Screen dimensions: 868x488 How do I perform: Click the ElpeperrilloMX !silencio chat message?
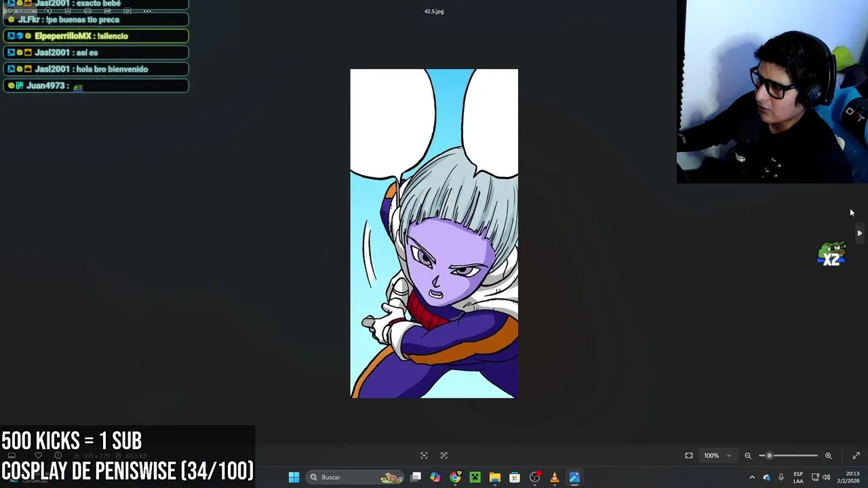pyautogui.click(x=96, y=36)
